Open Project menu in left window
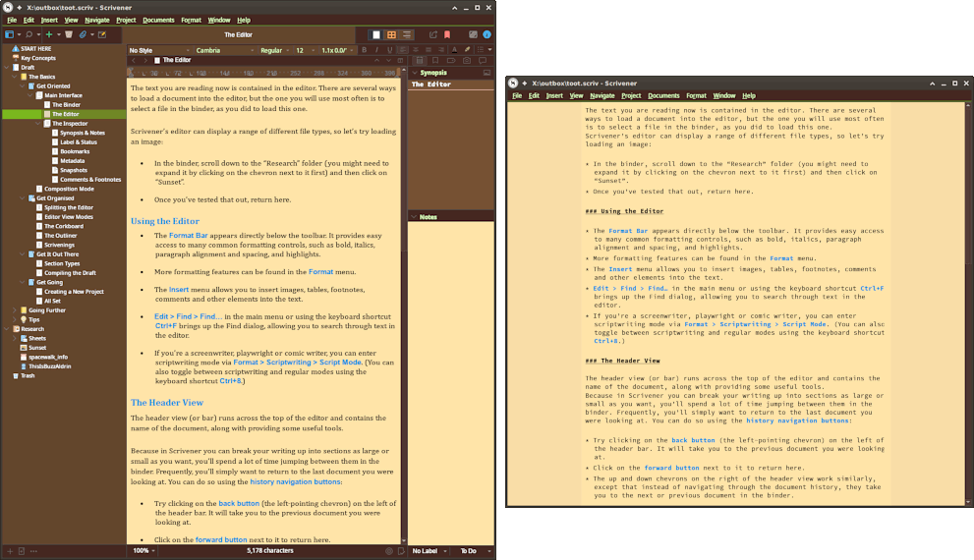Image resolution: width=974 pixels, height=560 pixels. 126,20
